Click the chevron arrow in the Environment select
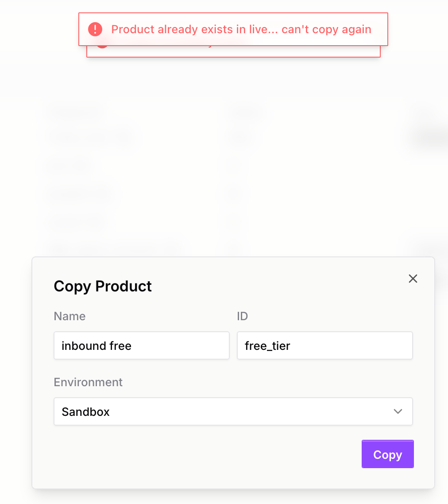The image size is (448, 504). click(x=398, y=411)
